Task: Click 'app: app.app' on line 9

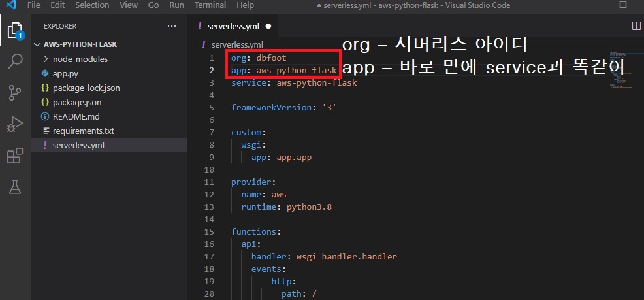Action: point(282,158)
